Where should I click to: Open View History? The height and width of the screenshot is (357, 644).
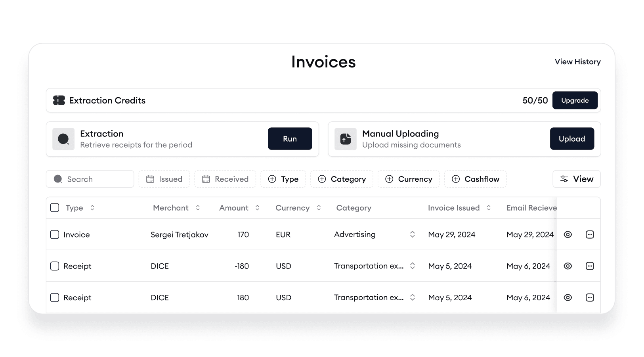577,61
